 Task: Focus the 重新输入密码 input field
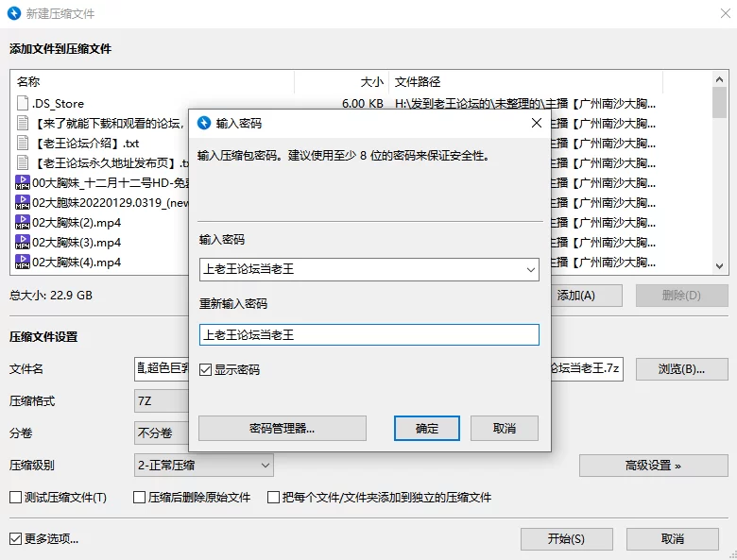pyautogui.click(x=368, y=335)
